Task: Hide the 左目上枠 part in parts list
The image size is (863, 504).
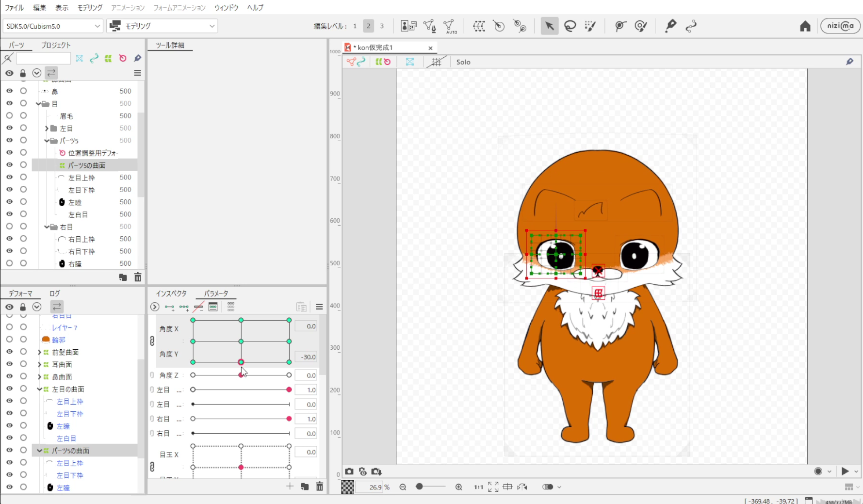Action: [9, 178]
